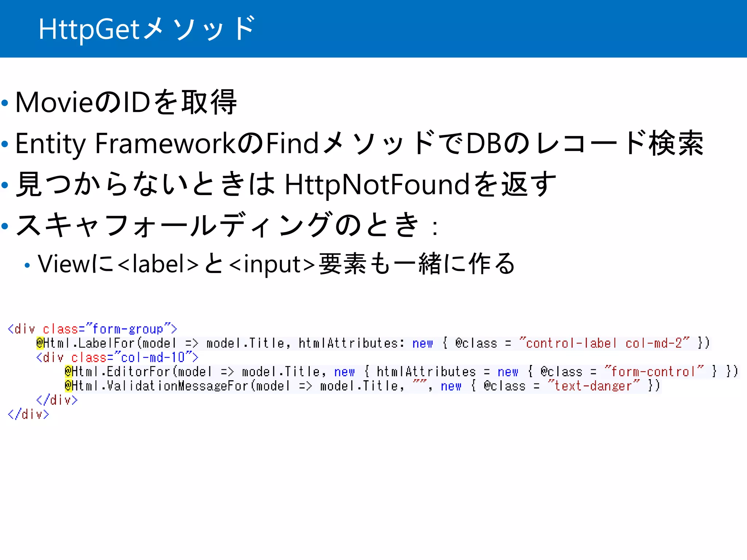Click bullet "Entity FrameworkのFindメソッドでDBのレコード検索"
Viewport: 747px width, 560px height.
click(359, 143)
